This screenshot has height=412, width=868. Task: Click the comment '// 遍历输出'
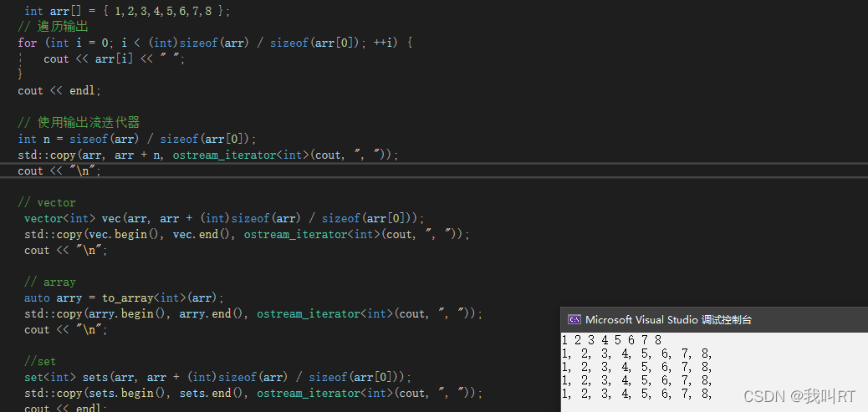pos(54,27)
